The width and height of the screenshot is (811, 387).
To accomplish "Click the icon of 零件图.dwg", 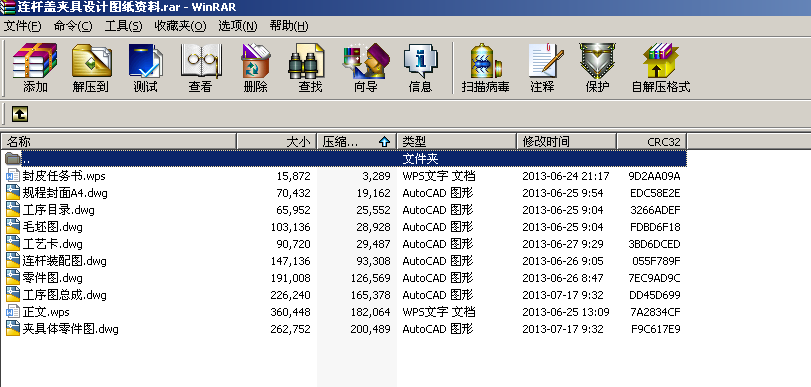I will (x=12, y=278).
